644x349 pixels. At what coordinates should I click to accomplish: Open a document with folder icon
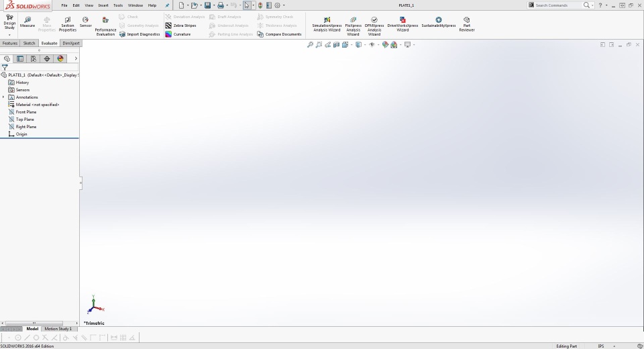tap(195, 5)
